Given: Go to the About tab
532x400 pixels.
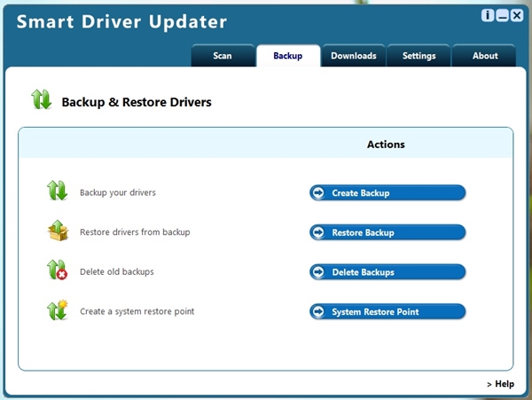Looking at the screenshot, I should [485, 56].
